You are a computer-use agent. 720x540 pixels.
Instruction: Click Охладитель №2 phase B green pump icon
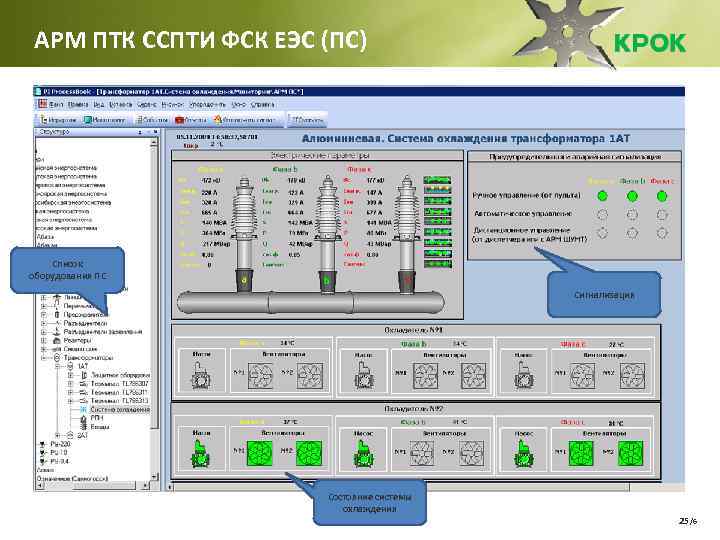(363, 454)
